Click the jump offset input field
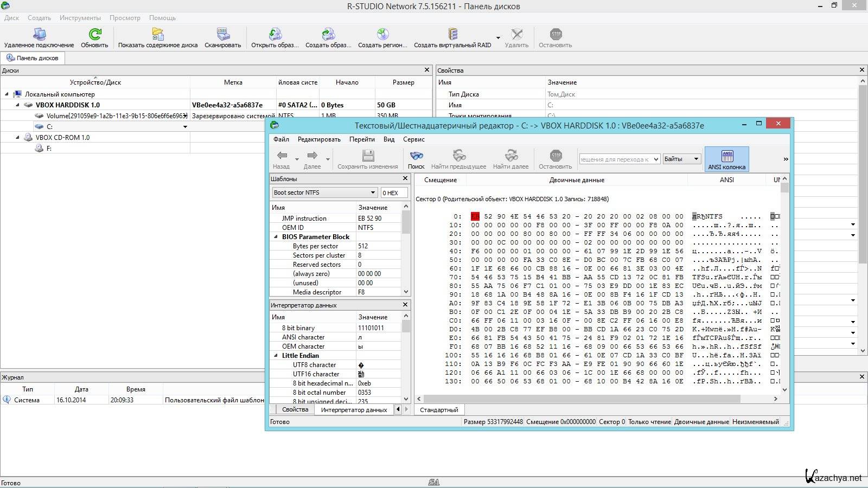 (x=615, y=159)
